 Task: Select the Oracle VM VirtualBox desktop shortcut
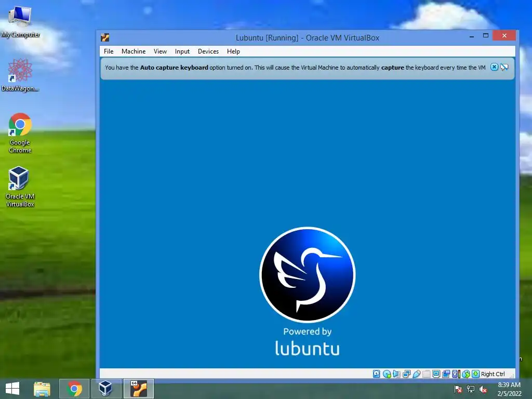(x=20, y=187)
